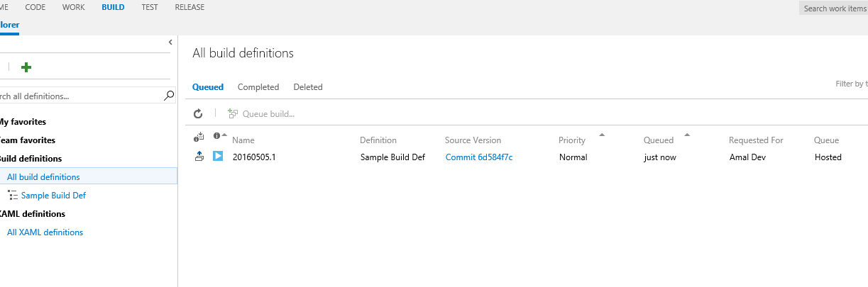
Task: Collapse the left pane with the chevron
Action: pos(170,43)
